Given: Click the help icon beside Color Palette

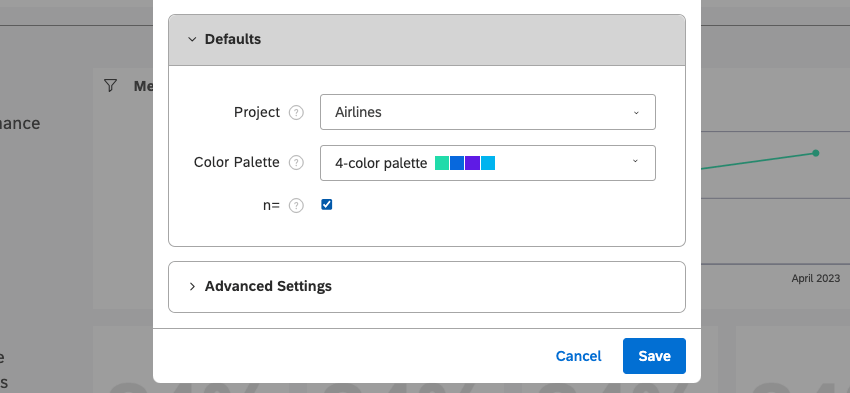Looking at the screenshot, I should click(296, 163).
